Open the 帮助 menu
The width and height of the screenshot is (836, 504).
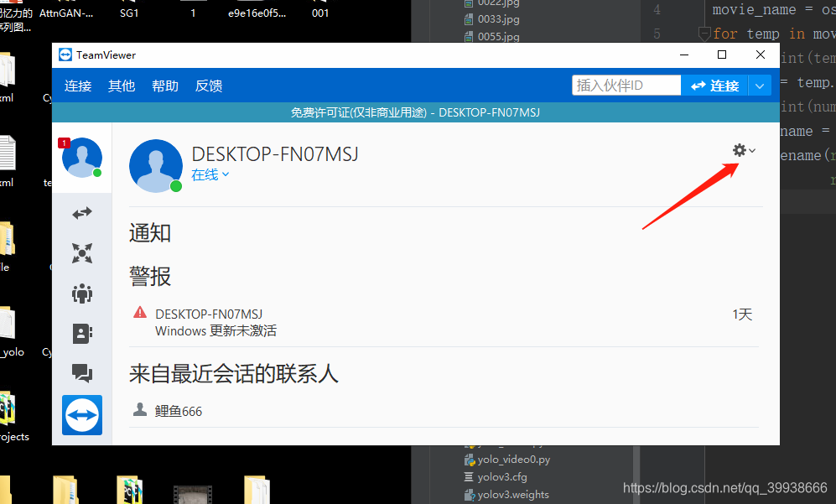(164, 86)
